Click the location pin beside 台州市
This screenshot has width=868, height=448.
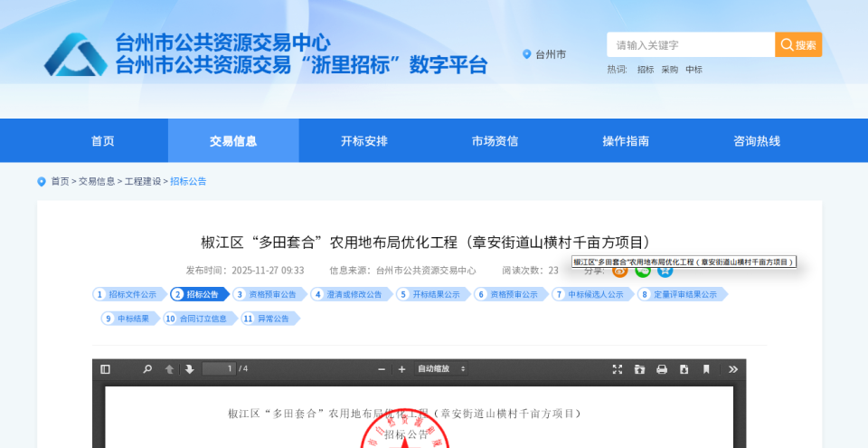point(526,54)
